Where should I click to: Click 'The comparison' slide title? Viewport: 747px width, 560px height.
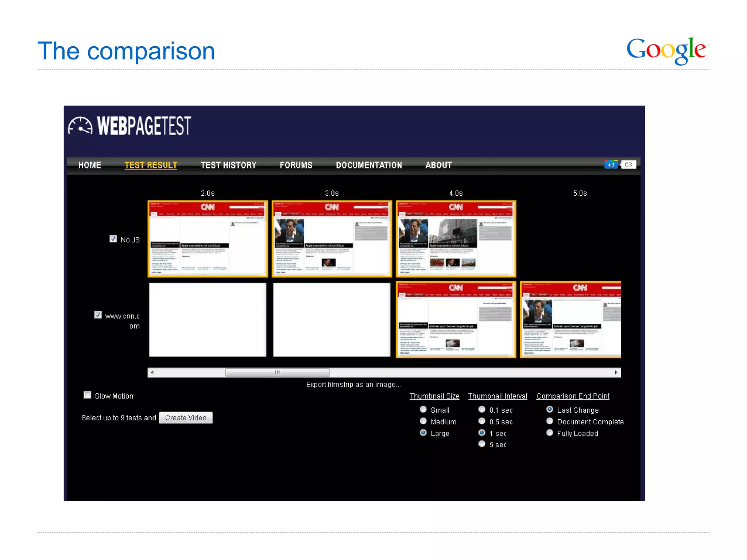click(x=126, y=51)
